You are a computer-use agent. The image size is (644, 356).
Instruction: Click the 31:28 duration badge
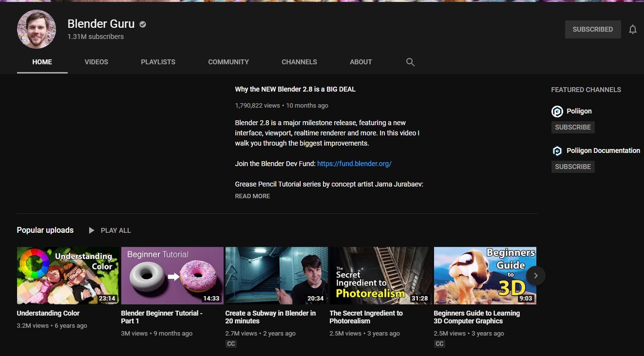point(419,299)
